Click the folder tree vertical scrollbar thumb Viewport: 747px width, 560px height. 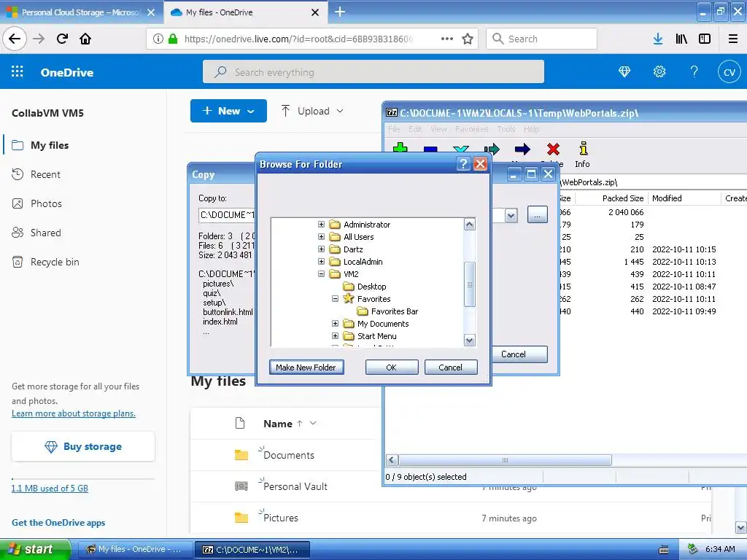click(469, 284)
